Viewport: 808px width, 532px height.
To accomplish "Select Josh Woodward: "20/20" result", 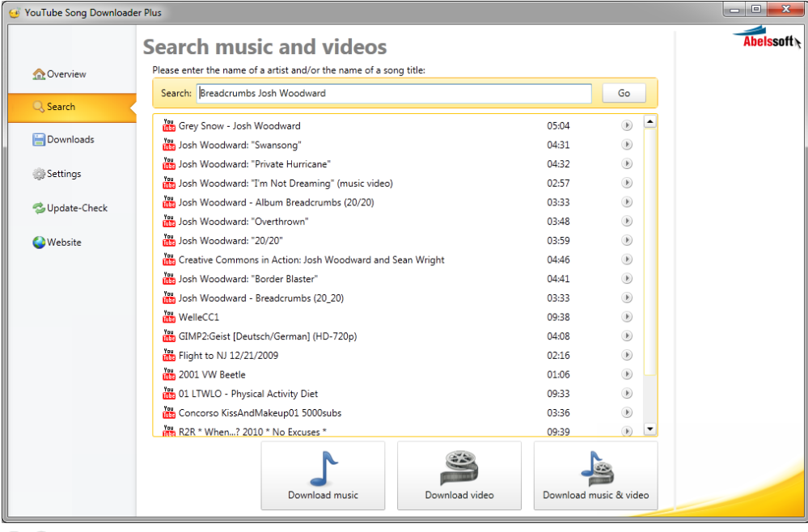I will click(x=397, y=240).
